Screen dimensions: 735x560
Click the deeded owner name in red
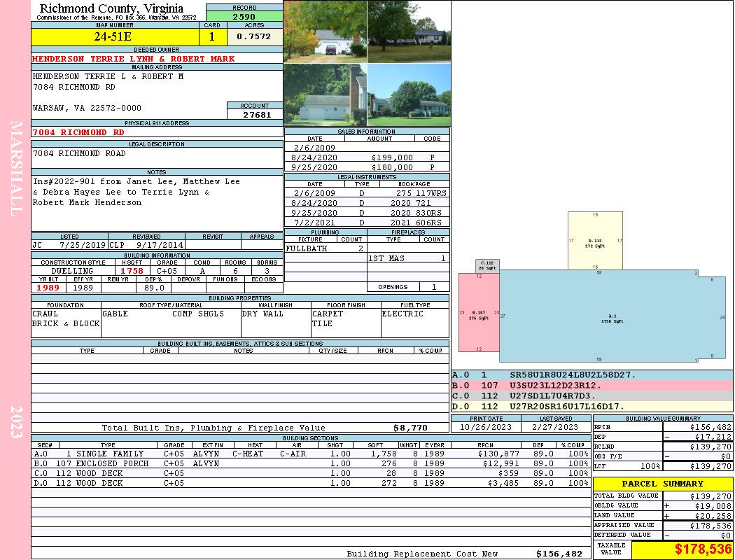point(134,59)
